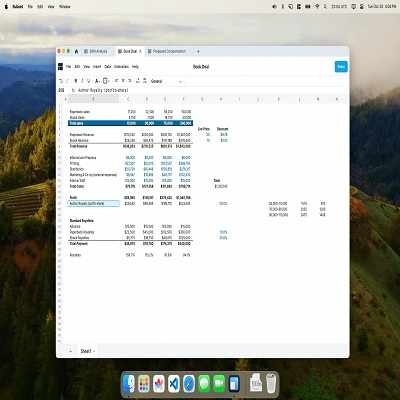Add a new tab with plus button
This screenshot has width=400, height=400.
click(198, 51)
